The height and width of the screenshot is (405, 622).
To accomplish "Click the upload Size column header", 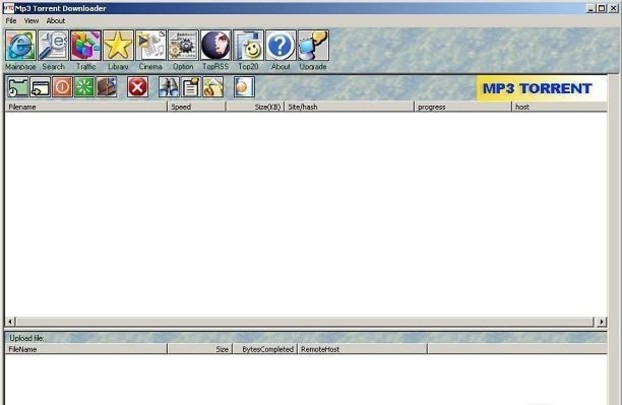I will point(200,349).
